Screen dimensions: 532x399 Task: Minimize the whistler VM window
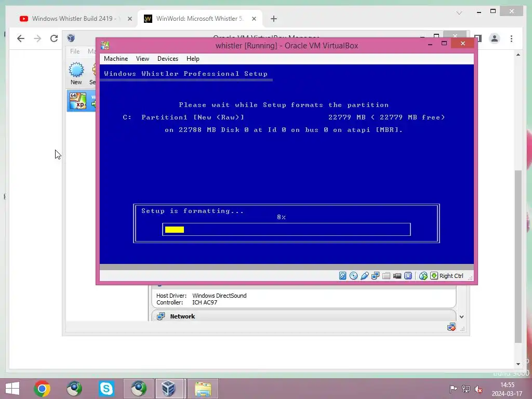pos(430,44)
